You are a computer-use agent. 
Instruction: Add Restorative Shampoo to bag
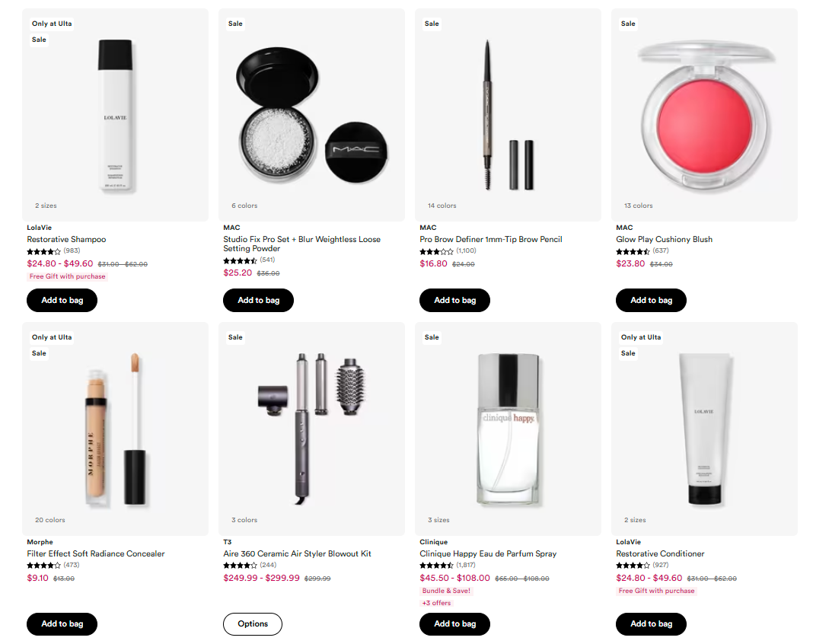click(62, 300)
